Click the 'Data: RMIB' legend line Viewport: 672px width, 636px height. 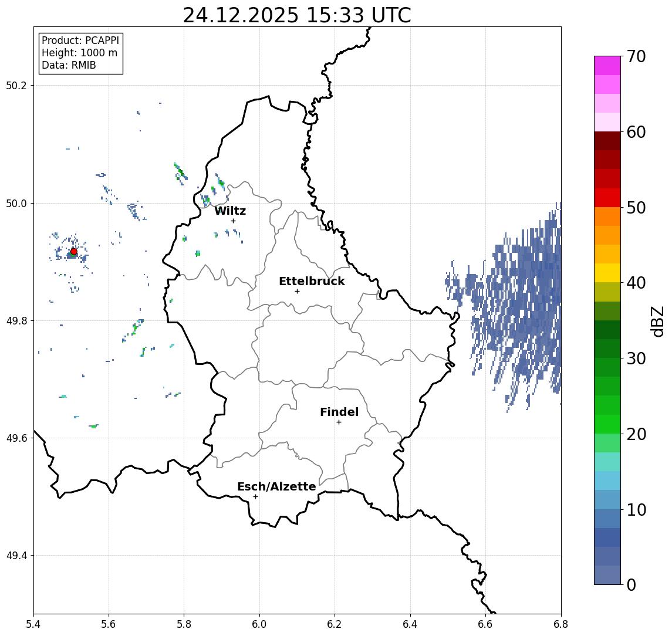tap(69, 65)
